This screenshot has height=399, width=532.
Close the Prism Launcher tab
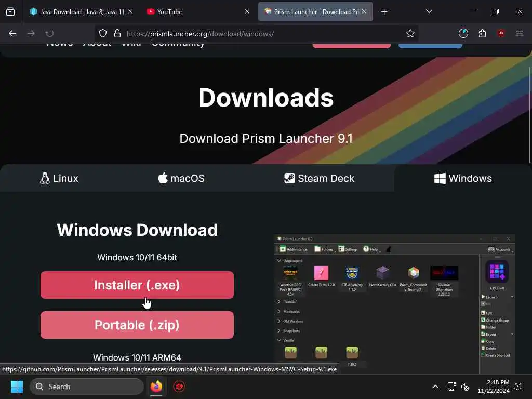364,11
